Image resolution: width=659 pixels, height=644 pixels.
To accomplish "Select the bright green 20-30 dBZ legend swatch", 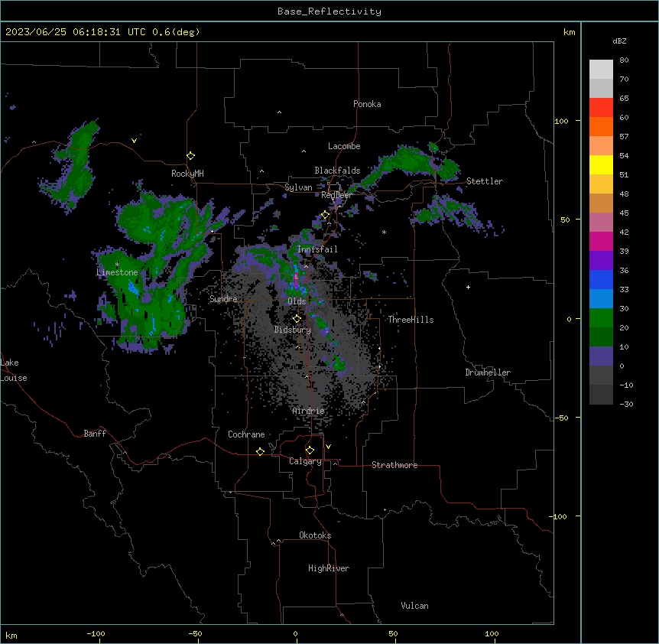I will (x=601, y=318).
